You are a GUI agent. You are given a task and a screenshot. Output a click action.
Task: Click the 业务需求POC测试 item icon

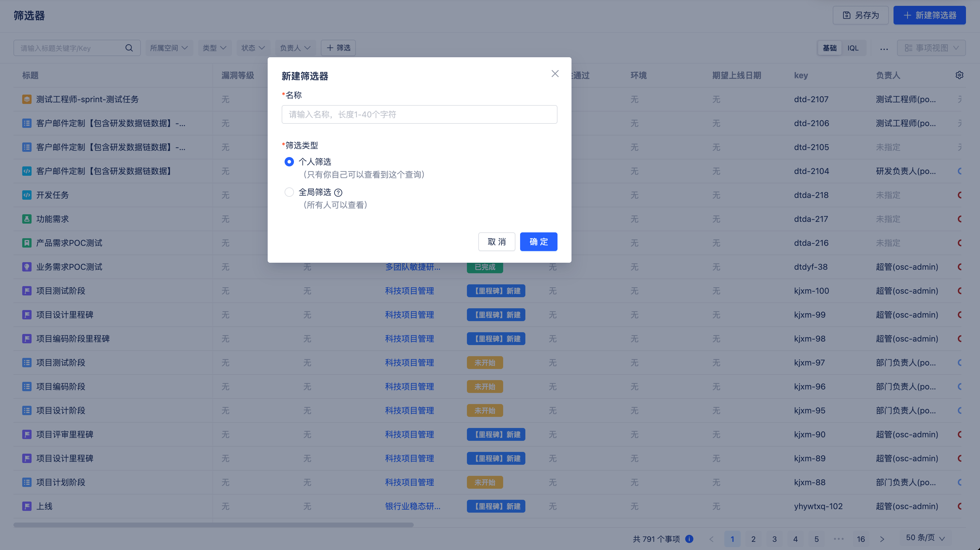27,267
